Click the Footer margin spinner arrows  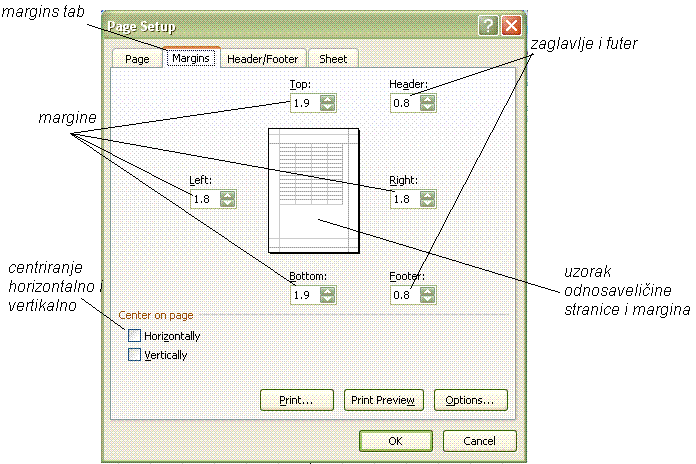(x=428, y=295)
